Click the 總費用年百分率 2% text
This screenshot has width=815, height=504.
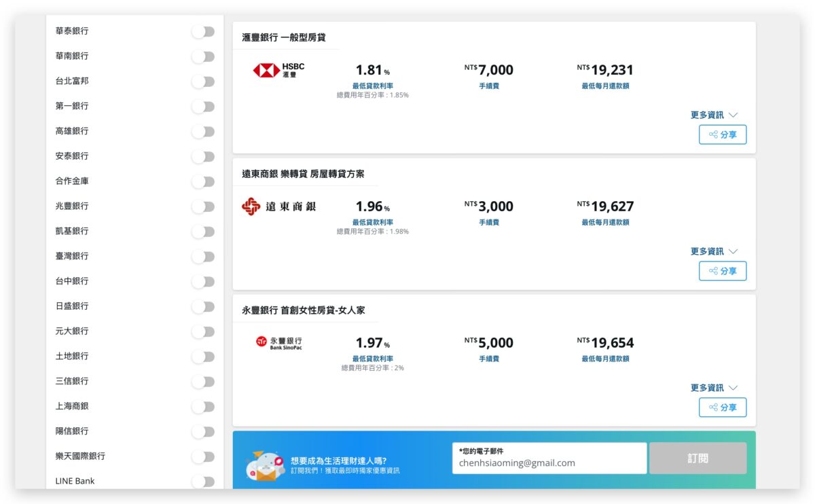coord(373,368)
